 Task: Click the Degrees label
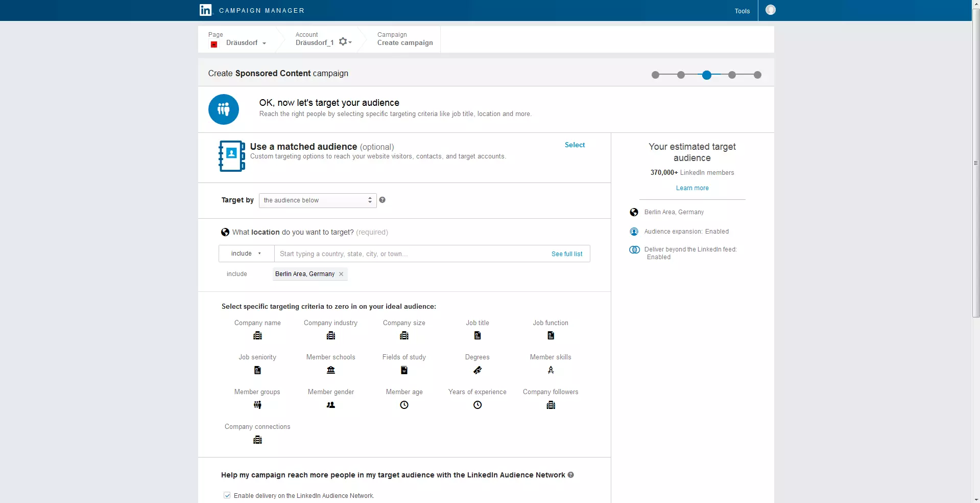pos(477,357)
